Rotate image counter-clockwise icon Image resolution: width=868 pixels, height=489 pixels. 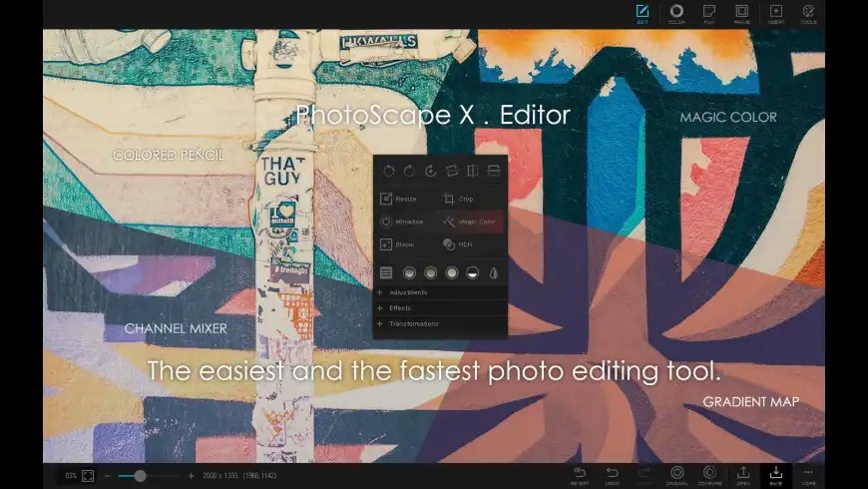(x=389, y=171)
